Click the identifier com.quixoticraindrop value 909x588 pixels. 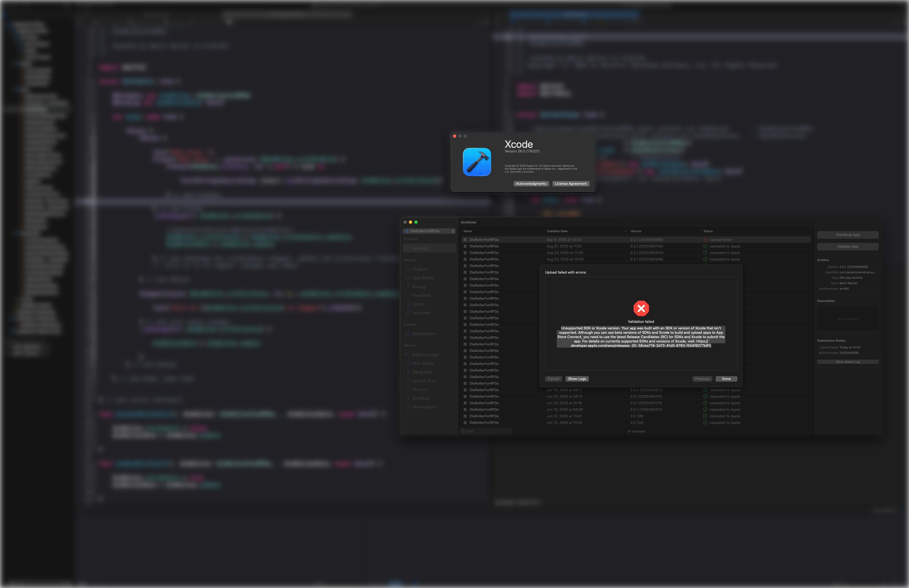point(858,272)
